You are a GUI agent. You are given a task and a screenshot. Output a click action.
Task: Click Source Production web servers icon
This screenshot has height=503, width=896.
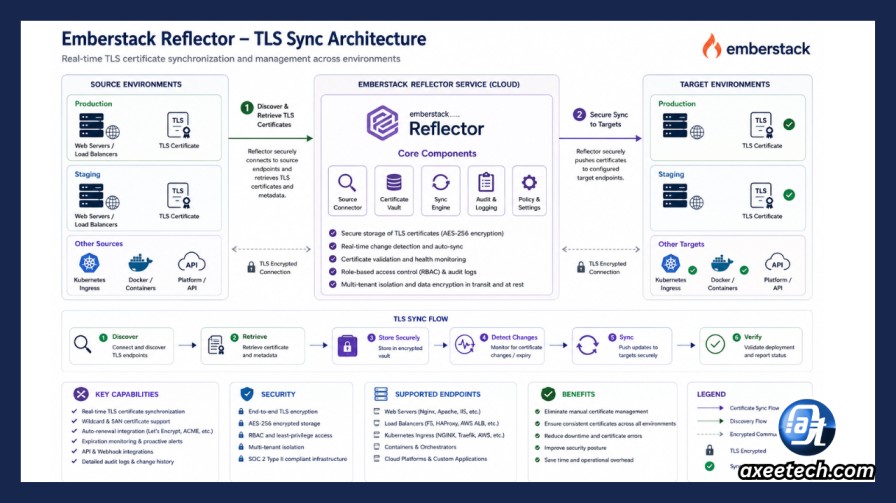pyautogui.click(x=99, y=126)
